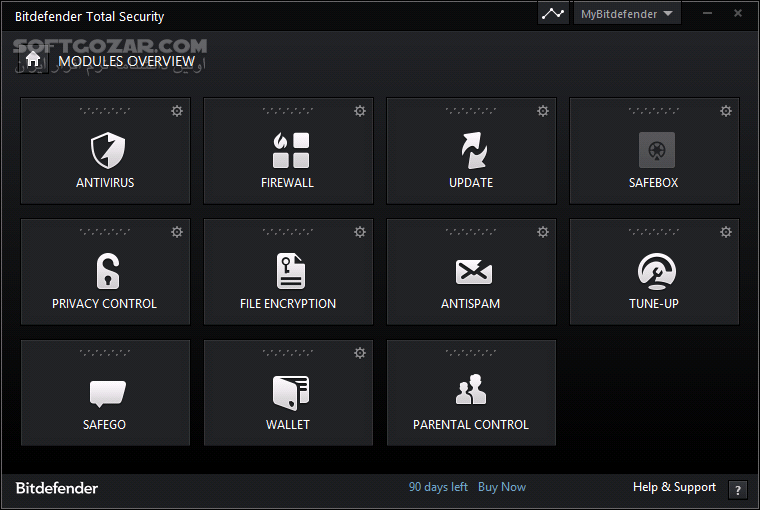Expand the MyBitdefender dropdown
The width and height of the screenshot is (760, 510).
[626, 14]
